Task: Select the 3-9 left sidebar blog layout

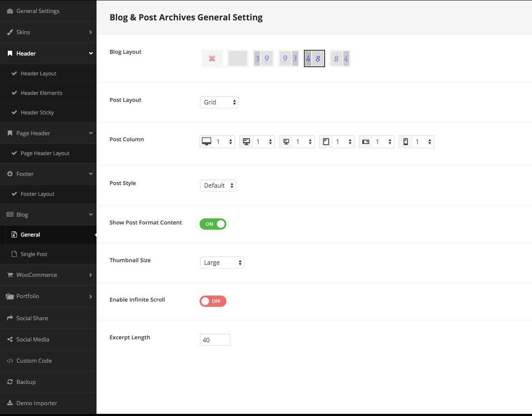Action: [263, 58]
